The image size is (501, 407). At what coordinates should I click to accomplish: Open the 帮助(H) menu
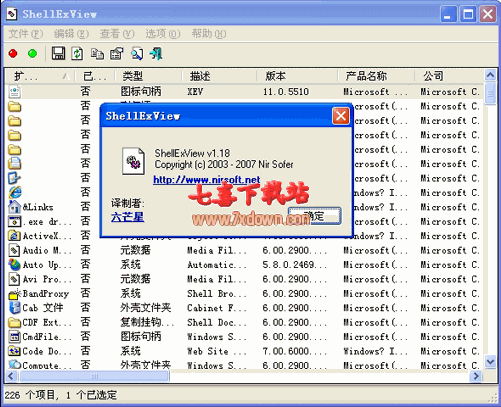click(209, 34)
